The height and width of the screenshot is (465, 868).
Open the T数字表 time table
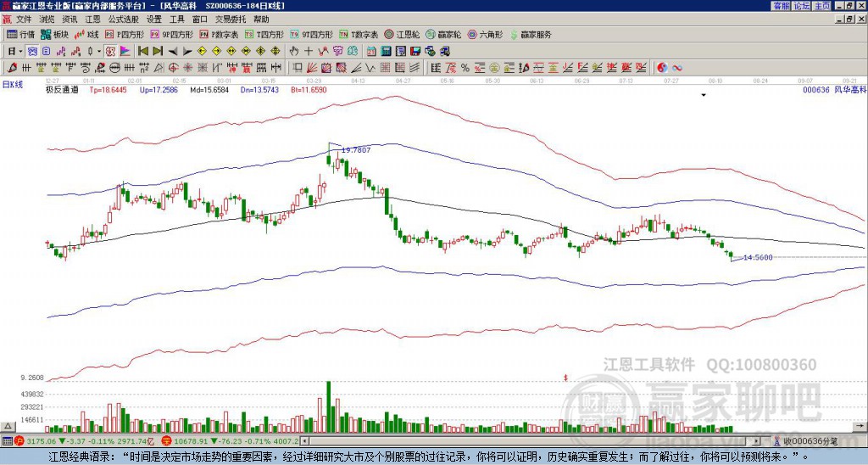[359, 34]
